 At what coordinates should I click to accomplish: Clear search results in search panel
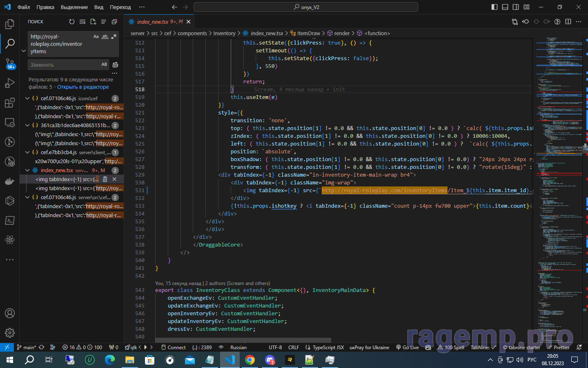tap(82, 22)
